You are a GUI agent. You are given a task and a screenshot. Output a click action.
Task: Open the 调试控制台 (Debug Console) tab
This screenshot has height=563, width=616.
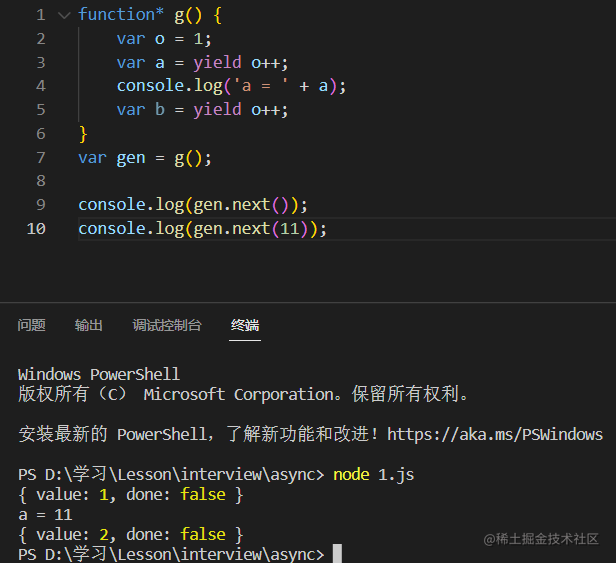(167, 325)
